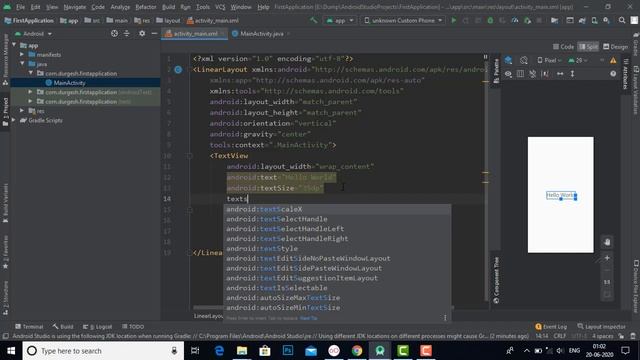This screenshot has width=640, height=360.
Task: Zoom in the layout preview with plus
Action: (x=607, y=258)
